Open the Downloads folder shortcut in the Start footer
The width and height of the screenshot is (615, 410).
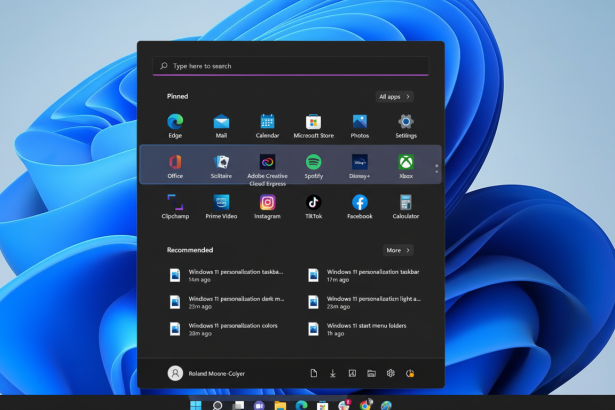tap(333, 373)
